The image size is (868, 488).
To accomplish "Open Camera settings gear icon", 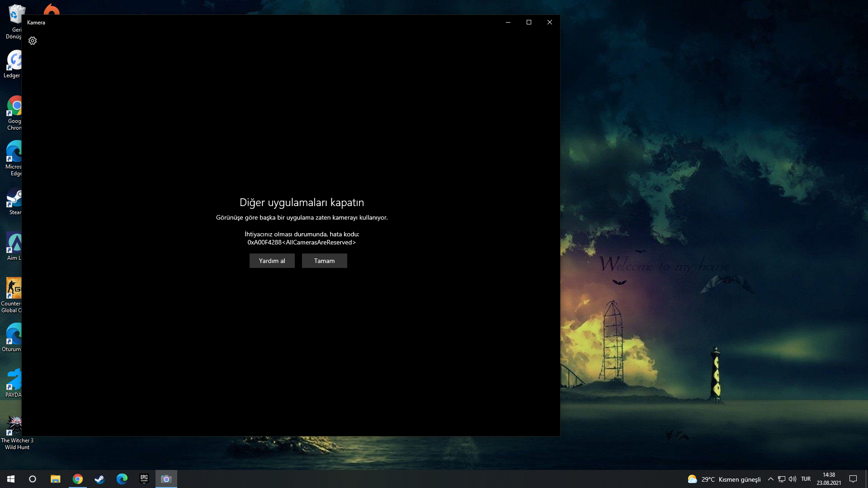I will (x=33, y=41).
